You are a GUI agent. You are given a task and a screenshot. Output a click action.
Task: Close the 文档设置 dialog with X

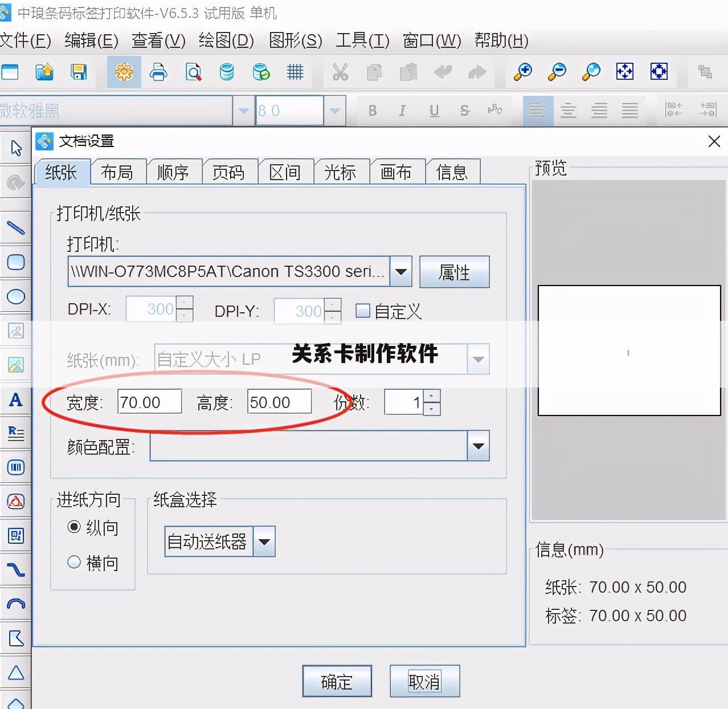click(x=714, y=141)
